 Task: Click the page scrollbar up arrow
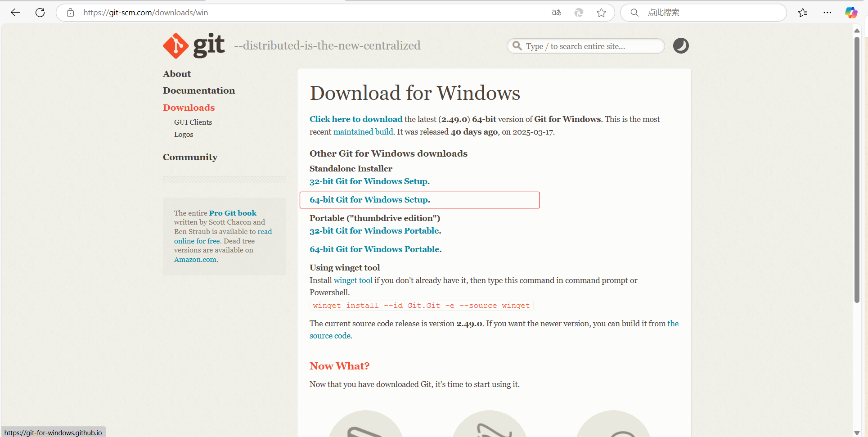coord(857,31)
